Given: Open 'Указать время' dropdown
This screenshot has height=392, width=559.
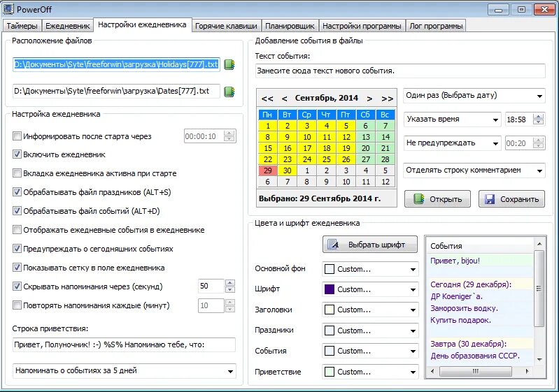Looking at the screenshot, I should (453, 119).
